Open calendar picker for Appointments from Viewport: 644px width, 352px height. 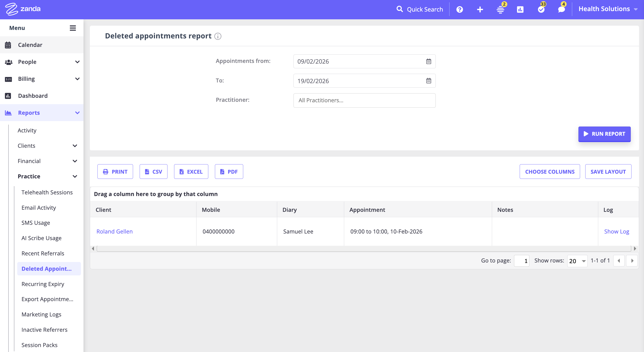pos(428,61)
